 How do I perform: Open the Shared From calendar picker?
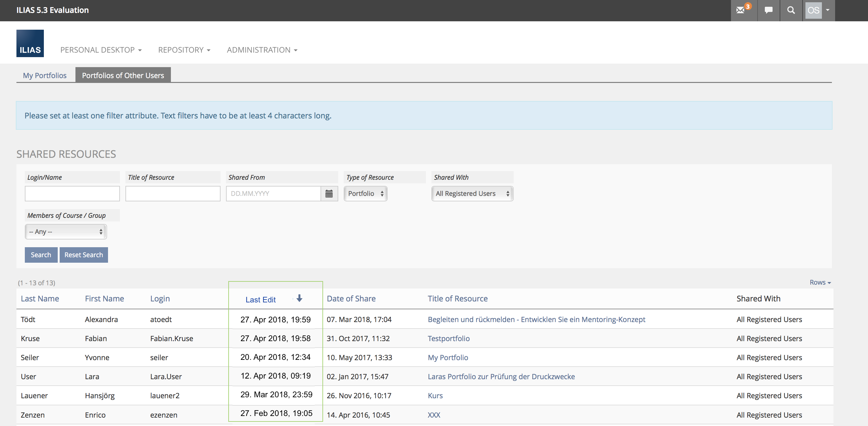pyautogui.click(x=329, y=194)
